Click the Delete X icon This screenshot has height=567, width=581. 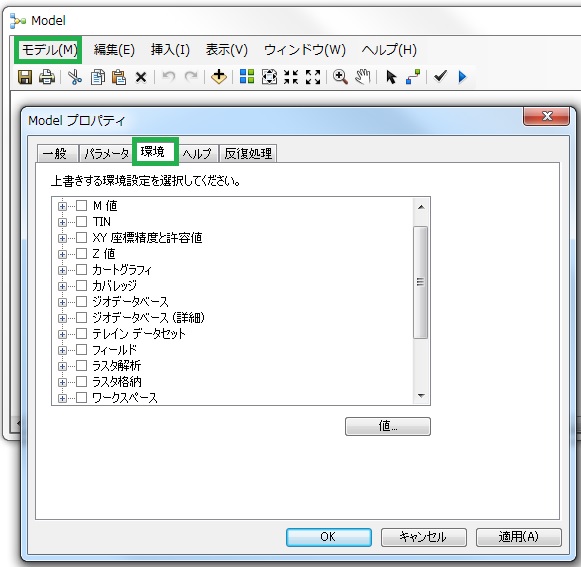[141, 77]
